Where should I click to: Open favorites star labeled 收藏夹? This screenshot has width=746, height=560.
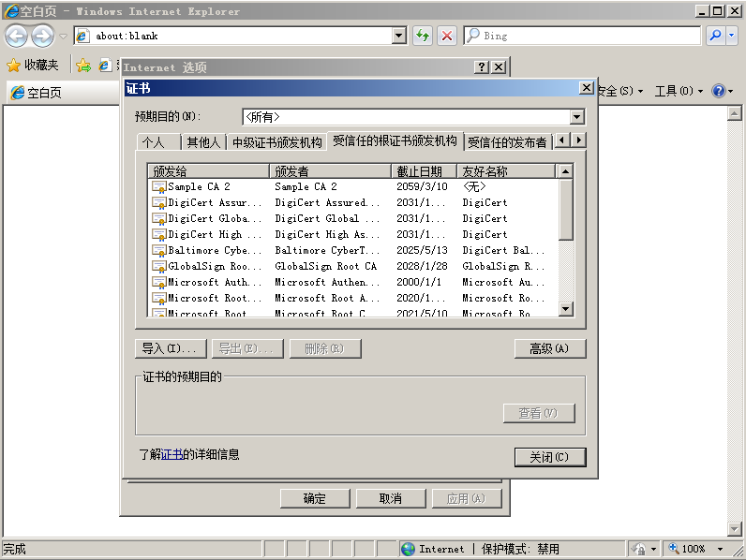point(33,65)
